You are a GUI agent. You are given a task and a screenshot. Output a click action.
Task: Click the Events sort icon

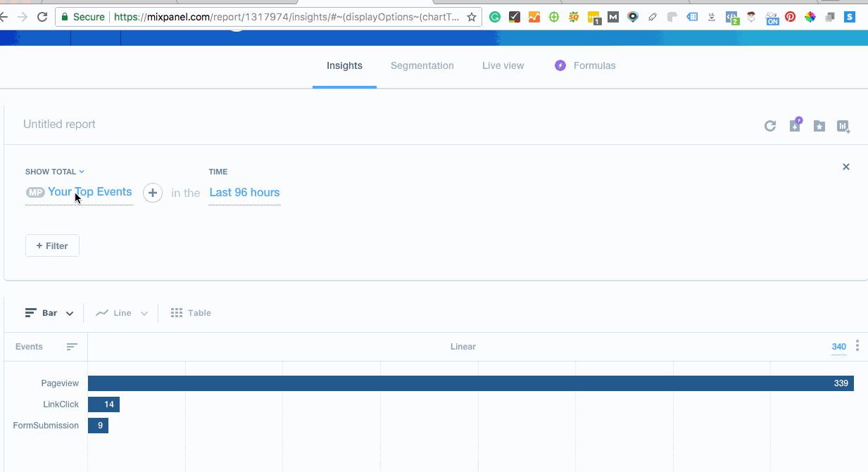tap(72, 347)
